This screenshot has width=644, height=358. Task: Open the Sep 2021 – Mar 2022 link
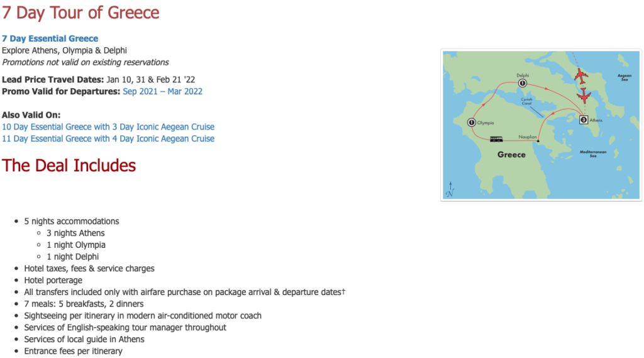(x=163, y=91)
